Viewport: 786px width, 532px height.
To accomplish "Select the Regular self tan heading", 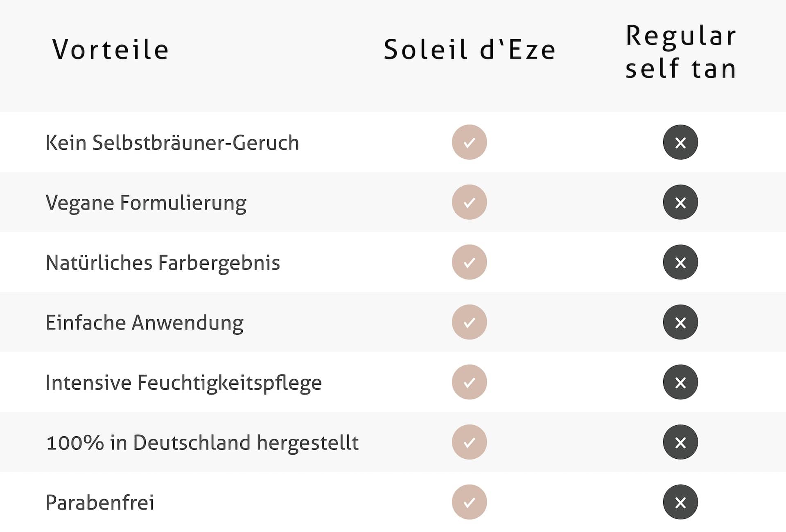I will [x=681, y=52].
